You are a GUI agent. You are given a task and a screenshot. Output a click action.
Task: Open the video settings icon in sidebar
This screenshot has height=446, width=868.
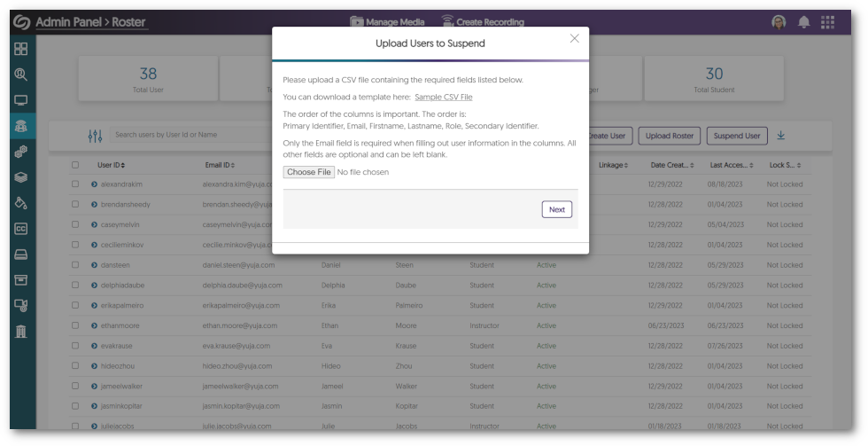(21, 305)
